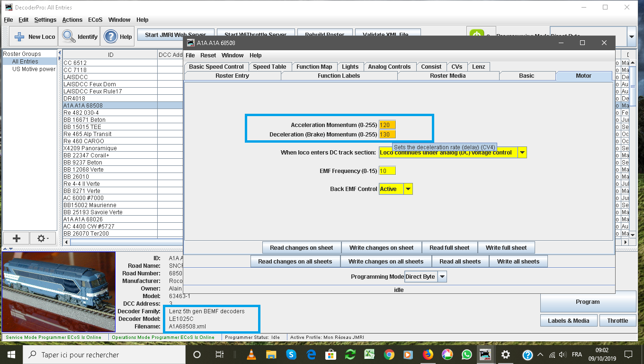This screenshot has width=644, height=364.
Task: Click the EMF Frequency value field
Action: 387,171
